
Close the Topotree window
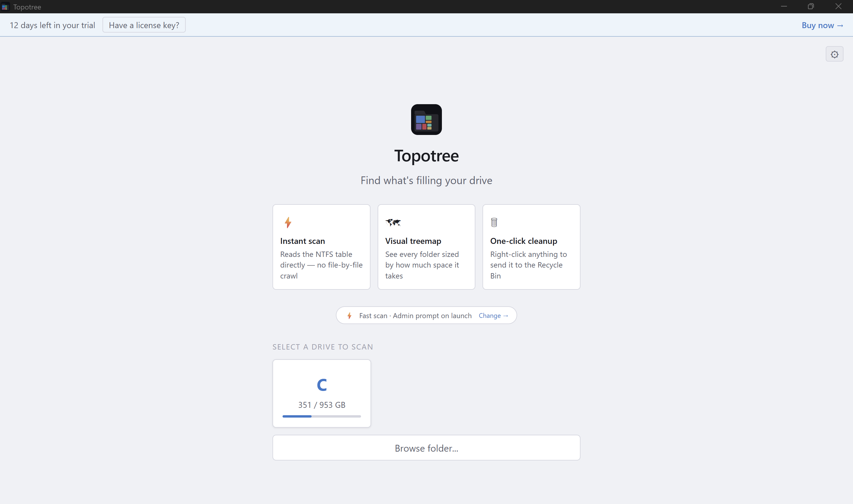pyautogui.click(x=838, y=7)
